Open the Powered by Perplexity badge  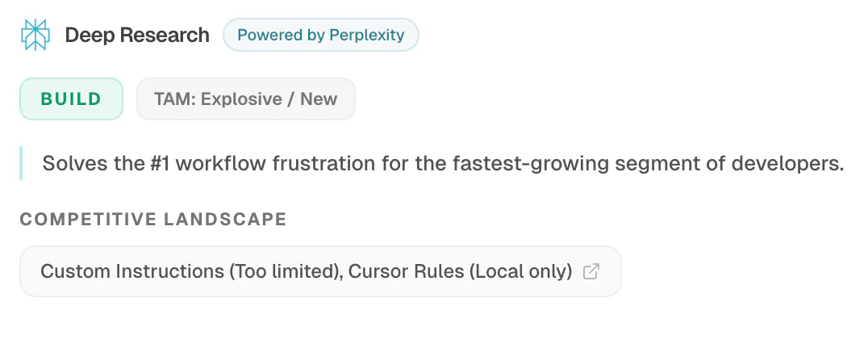[320, 35]
